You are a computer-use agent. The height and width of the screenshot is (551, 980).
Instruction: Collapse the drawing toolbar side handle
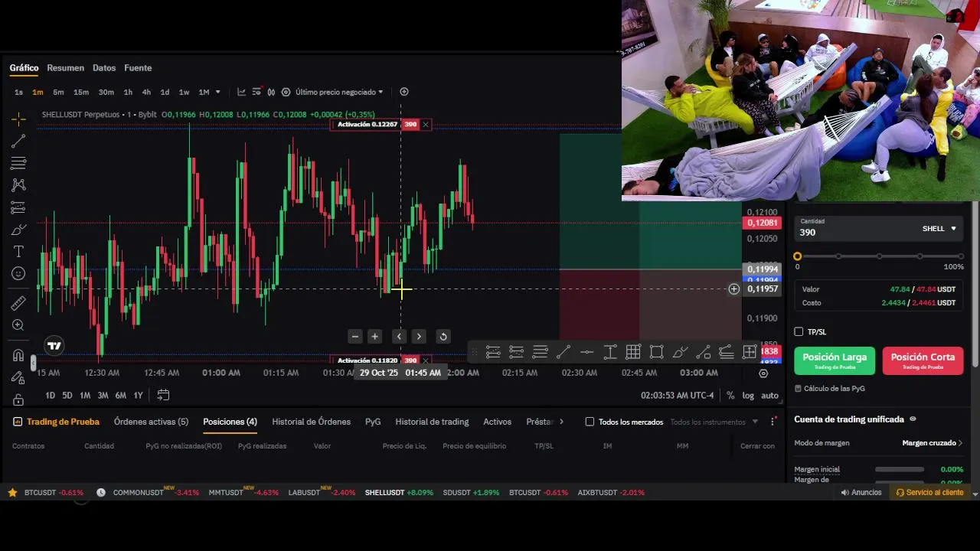[33, 364]
